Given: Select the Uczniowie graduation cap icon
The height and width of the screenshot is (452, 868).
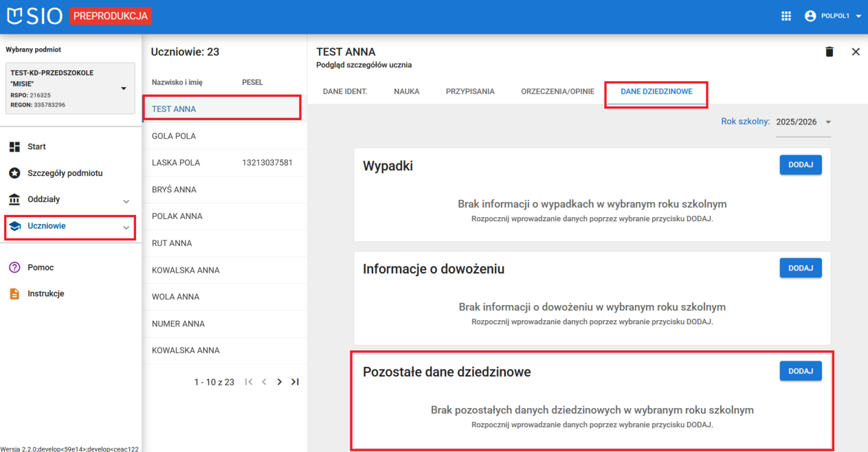Looking at the screenshot, I should (14, 227).
